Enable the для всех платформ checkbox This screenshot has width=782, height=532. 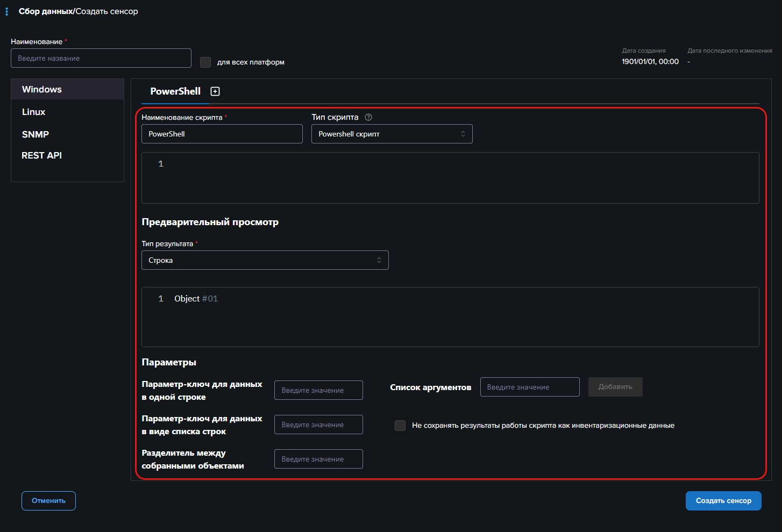pyautogui.click(x=205, y=62)
